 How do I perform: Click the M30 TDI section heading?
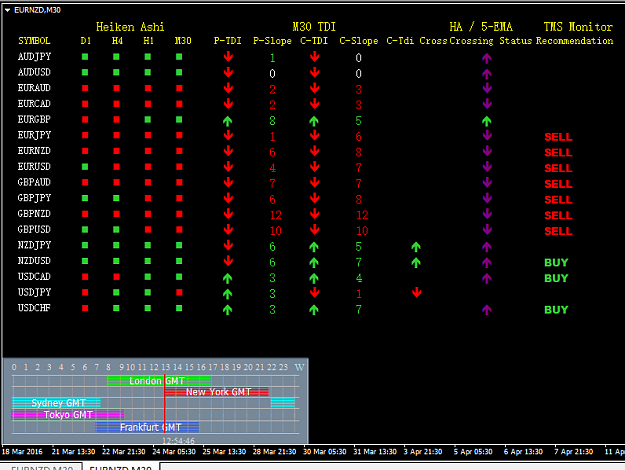314,27
